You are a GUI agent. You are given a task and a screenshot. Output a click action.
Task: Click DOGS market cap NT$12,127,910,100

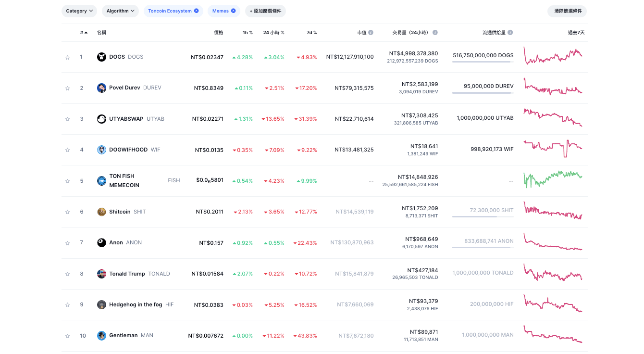(349, 57)
